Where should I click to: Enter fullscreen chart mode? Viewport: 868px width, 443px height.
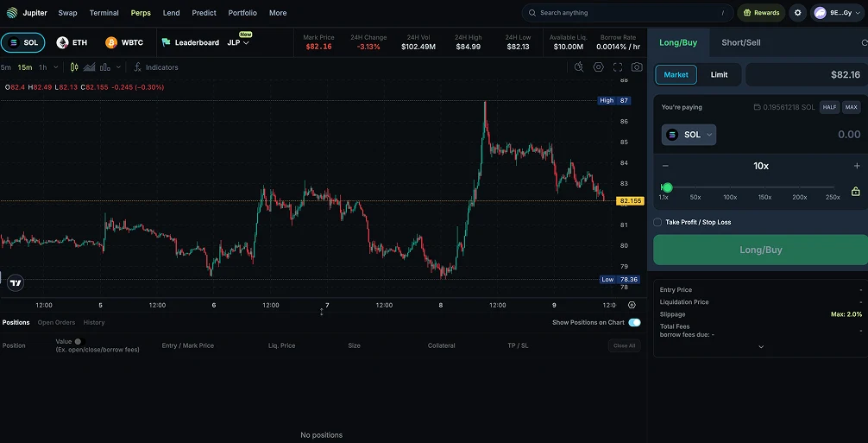pyautogui.click(x=618, y=67)
